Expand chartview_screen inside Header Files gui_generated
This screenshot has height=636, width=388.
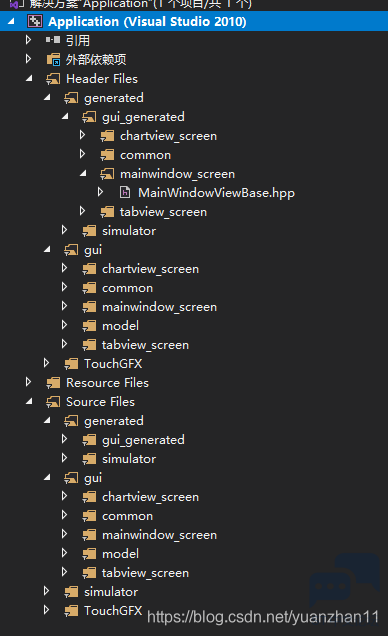pos(82,135)
